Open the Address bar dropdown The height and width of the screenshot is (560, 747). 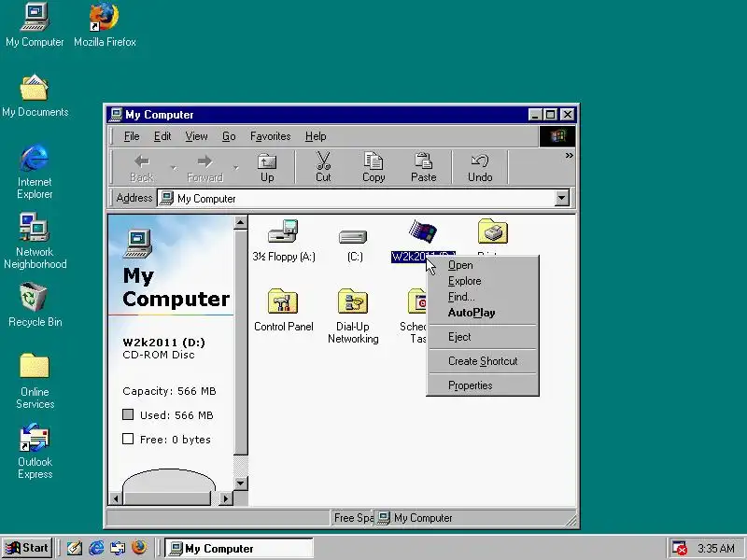pyautogui.click(x=562, y=198)
